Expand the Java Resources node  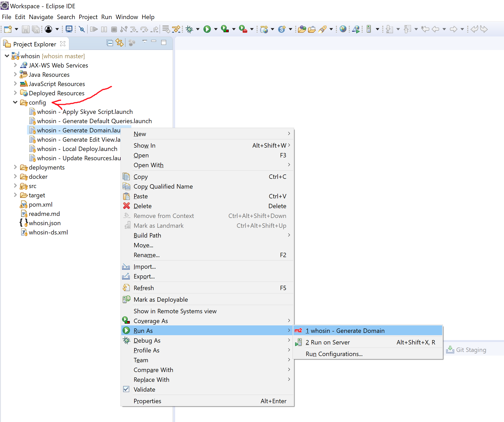pos(15,74)
